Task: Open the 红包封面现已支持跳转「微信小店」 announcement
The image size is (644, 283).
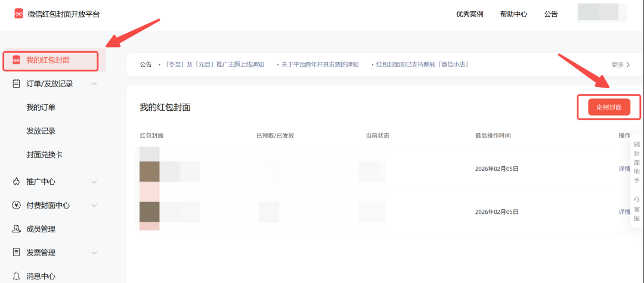Action: point(423,64)
